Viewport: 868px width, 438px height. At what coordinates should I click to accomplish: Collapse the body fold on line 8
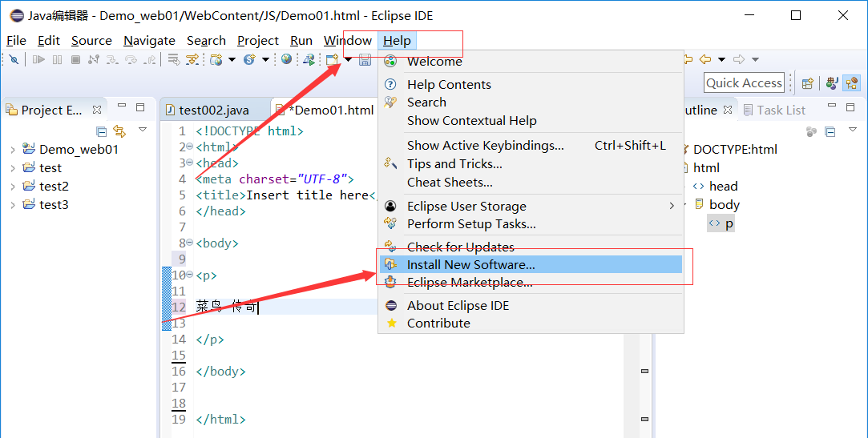[190, 243]
